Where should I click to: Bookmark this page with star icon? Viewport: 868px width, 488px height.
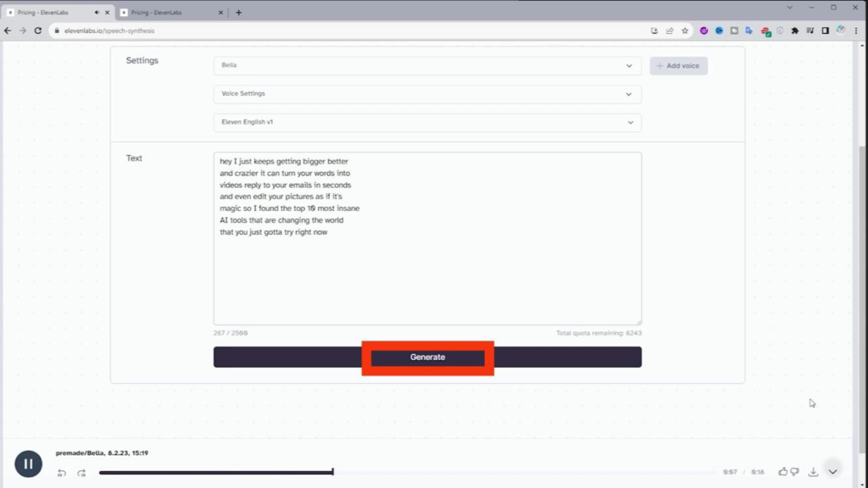click(684, 30)
